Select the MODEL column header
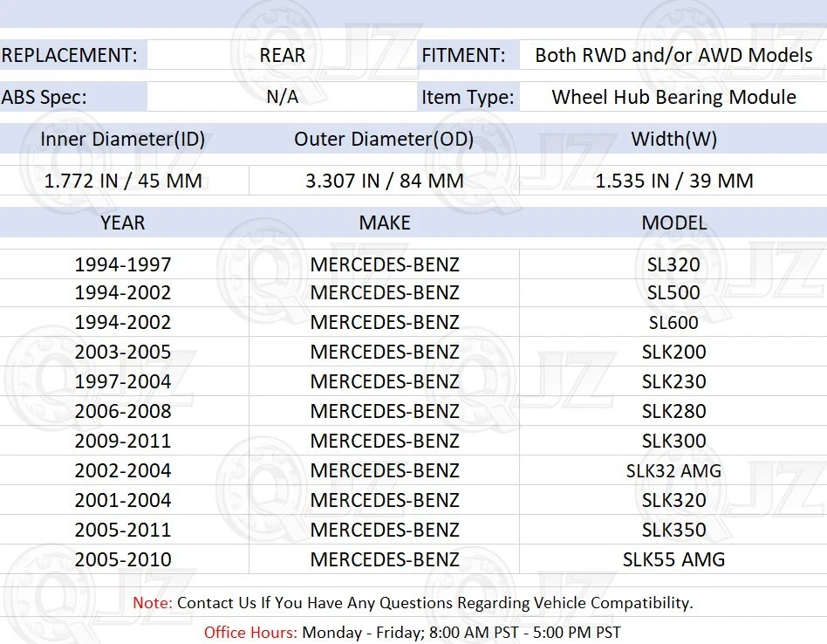Screen dimensions: 827x644 point(673,223)
